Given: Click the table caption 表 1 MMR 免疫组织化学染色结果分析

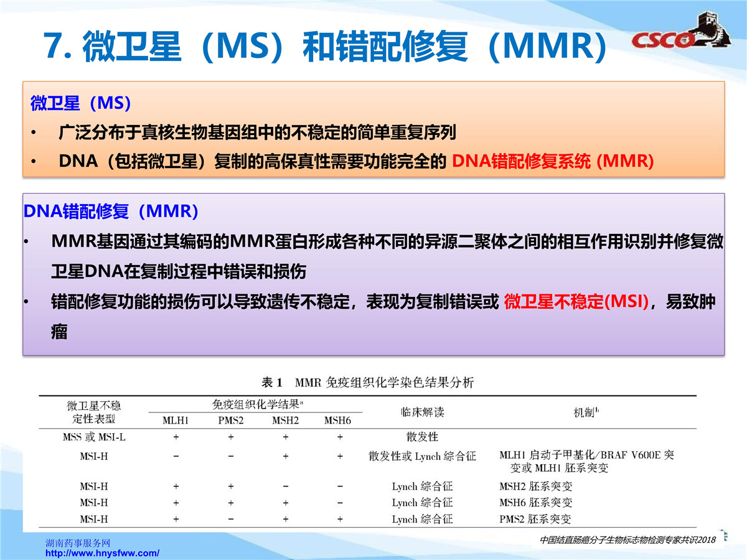Looking at the screenshot, I should pyautogui.click(x=367, y=382).
